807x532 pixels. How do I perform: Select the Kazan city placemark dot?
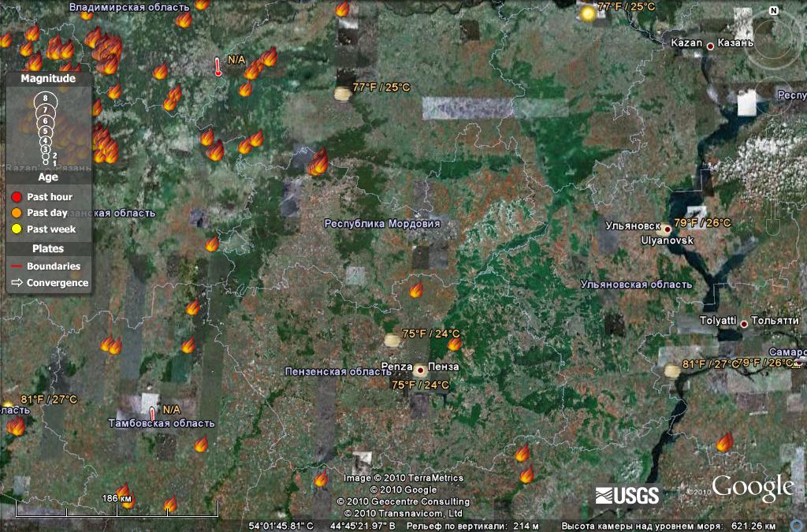pyautogui.click(x=710, y=47)
